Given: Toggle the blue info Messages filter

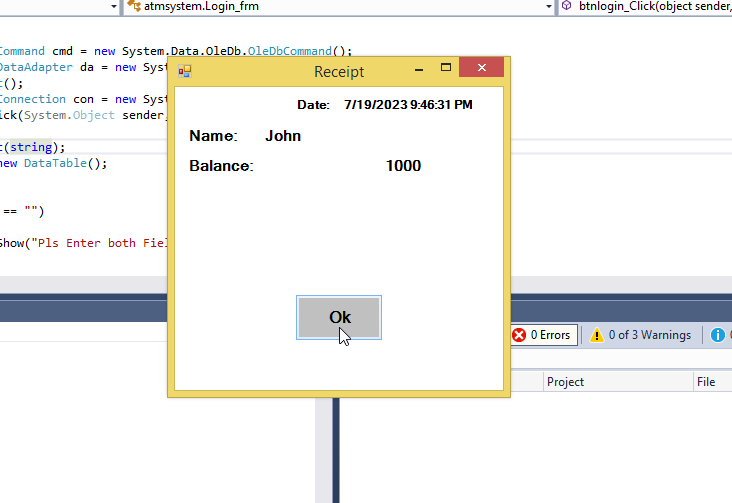Looking at the screenshot, I should coord(717,335).
